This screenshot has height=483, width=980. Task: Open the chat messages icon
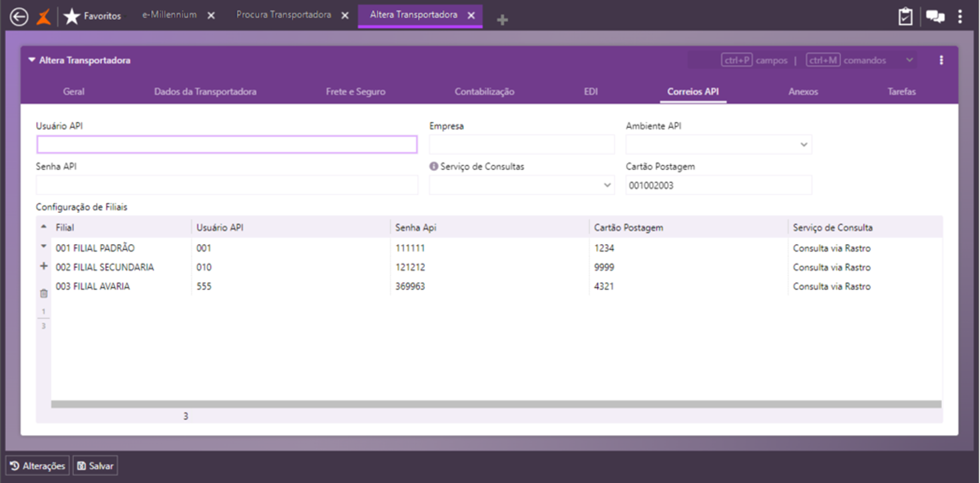point(935,17)
